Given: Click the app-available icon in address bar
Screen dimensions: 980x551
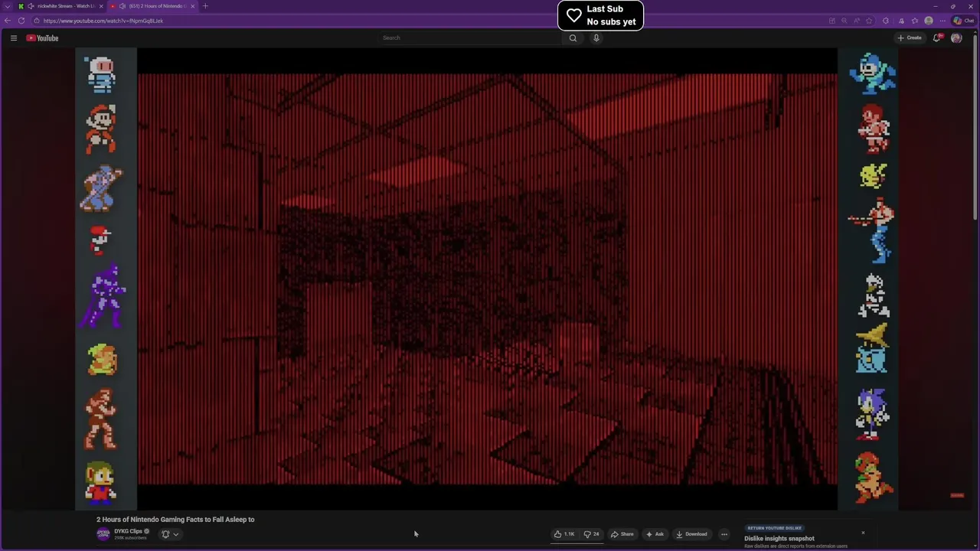Looking at the screenshot, I should coord(832,21).
